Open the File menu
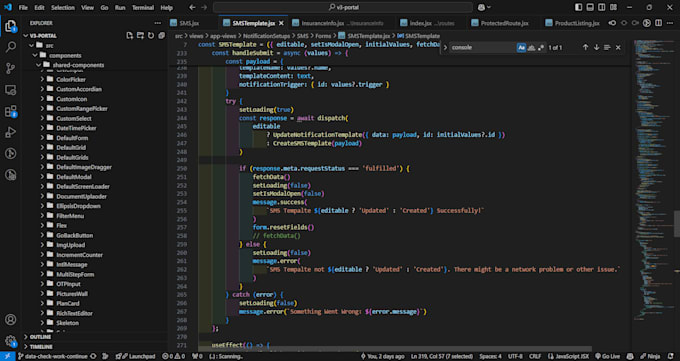 pyautogui.click(x=23, y=7)
